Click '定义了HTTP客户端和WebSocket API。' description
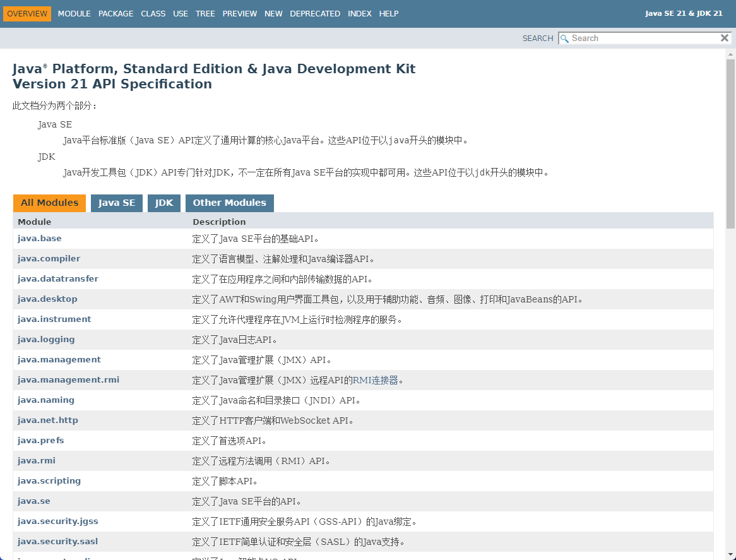Screen dimensions: 736x560 tap(273, 420)
